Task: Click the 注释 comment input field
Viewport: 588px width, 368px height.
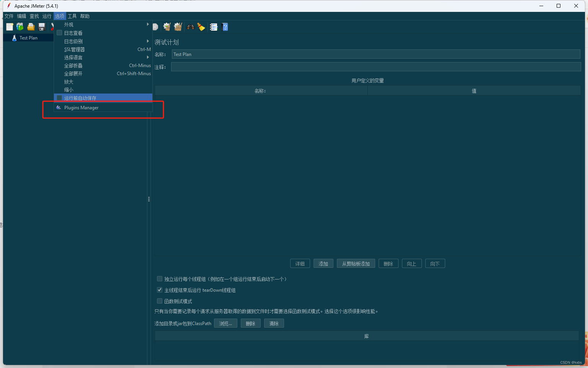Action: point(376,67)
